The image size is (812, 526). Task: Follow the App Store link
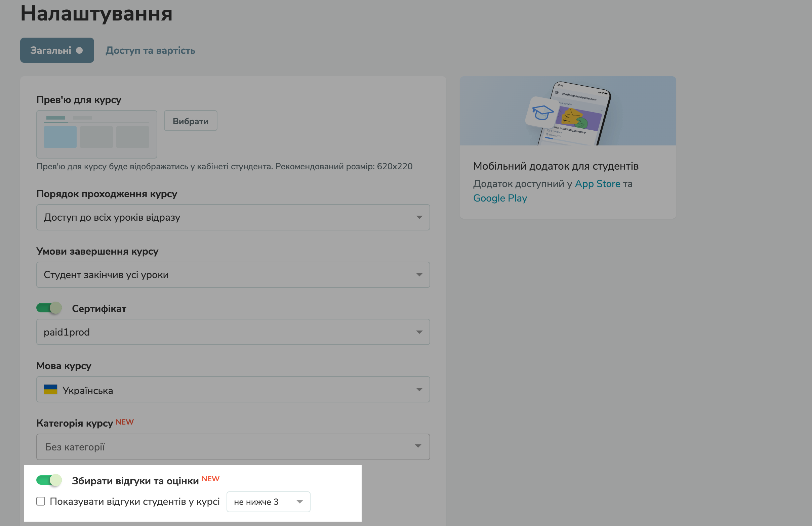[597, 184]
